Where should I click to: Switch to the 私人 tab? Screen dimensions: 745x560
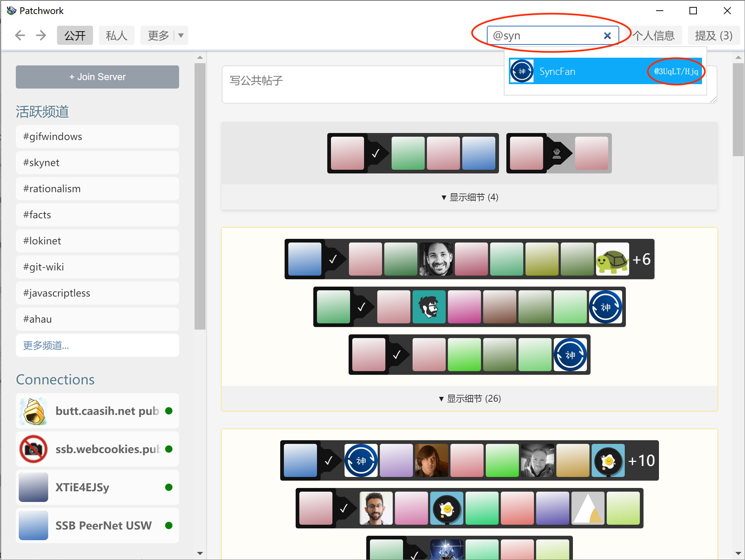point(117,35)
